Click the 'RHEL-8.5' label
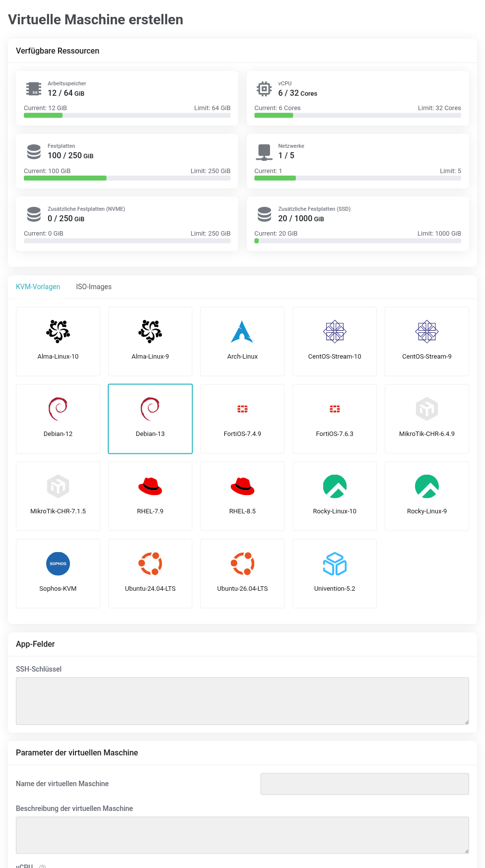 pyautogui.click(x=242, y=511)
